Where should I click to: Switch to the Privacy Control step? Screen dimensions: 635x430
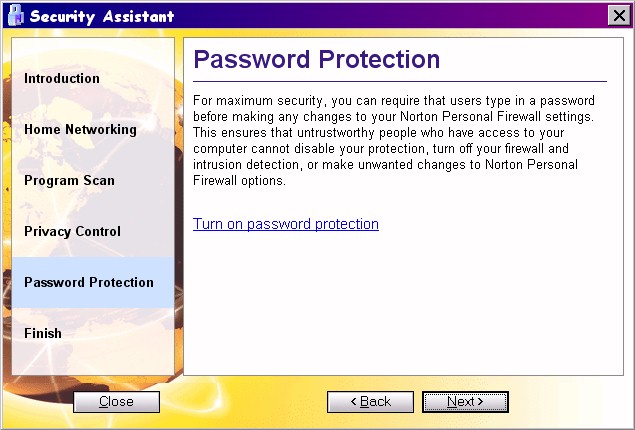[x=72, y=231]
